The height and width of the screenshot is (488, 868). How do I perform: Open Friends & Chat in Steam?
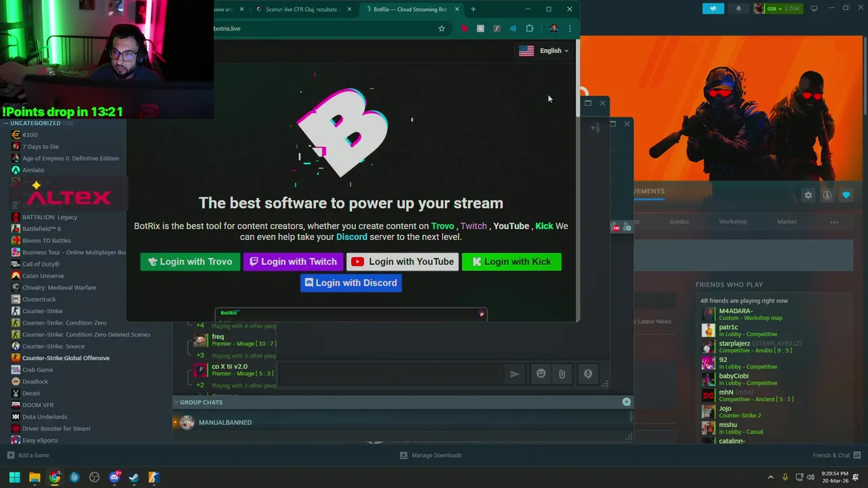(x=837, y=455)
